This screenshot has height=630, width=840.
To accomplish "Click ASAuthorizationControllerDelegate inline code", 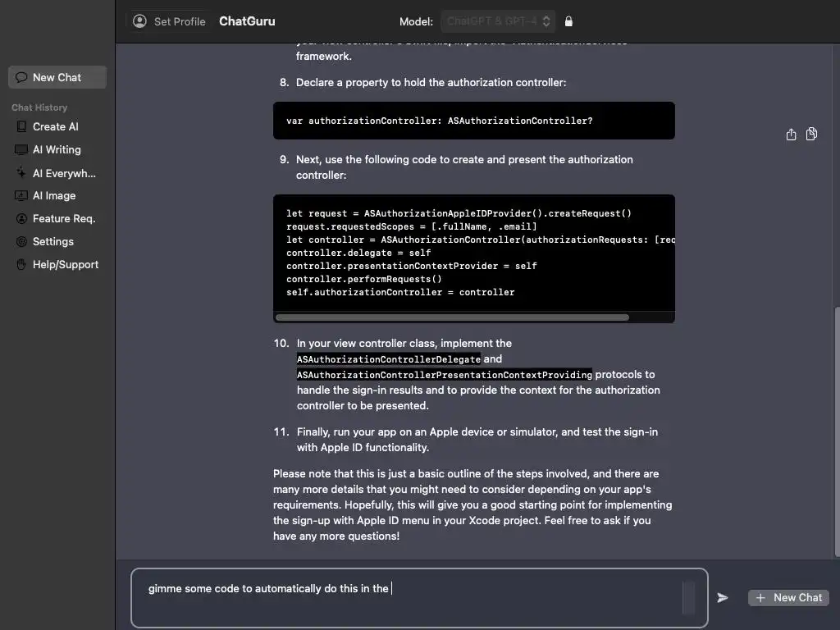I will tap(389, 359).
